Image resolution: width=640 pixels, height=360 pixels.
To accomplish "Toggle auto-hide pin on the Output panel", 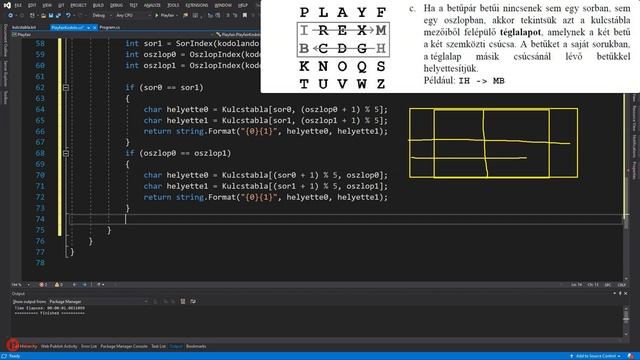I will [x=620, y=293].
